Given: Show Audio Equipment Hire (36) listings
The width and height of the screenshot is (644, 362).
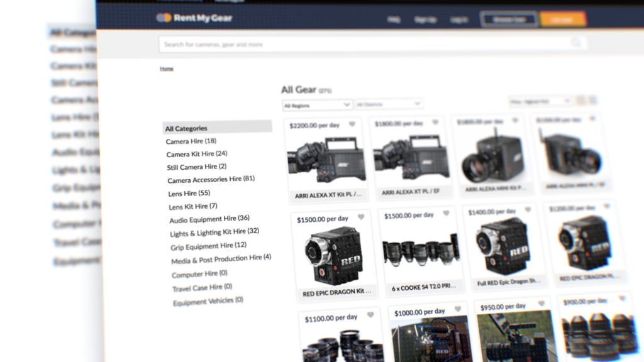Looking at the screenshot, I should click(209, 219).
